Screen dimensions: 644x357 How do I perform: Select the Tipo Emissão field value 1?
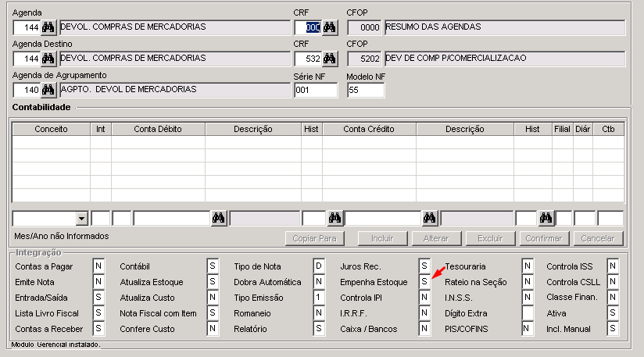pyautogui.click(x=319, y=297)
